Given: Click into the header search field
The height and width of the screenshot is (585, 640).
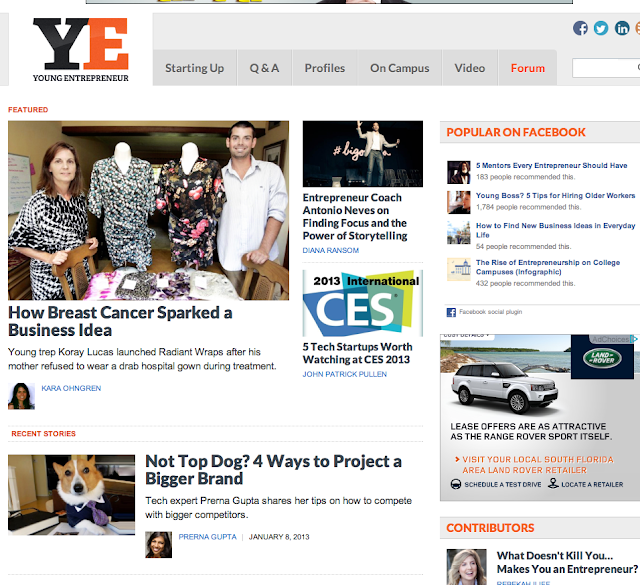Looking at the screenshot, I should pyautogui.click(x=606, y=68).
